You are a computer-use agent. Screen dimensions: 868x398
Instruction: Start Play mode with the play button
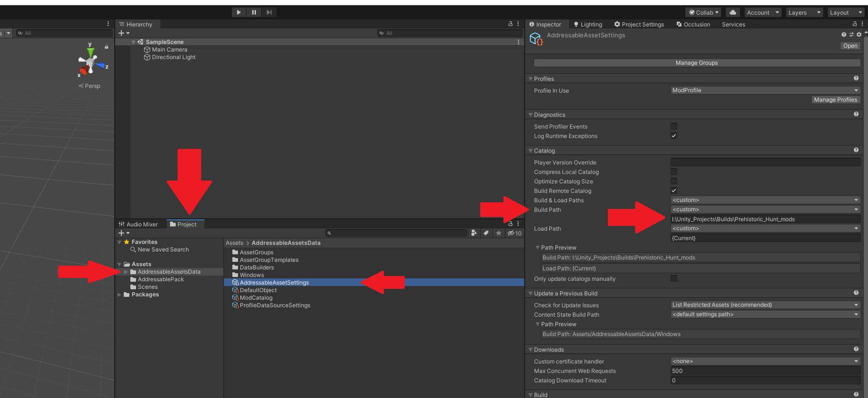[239, 12]
